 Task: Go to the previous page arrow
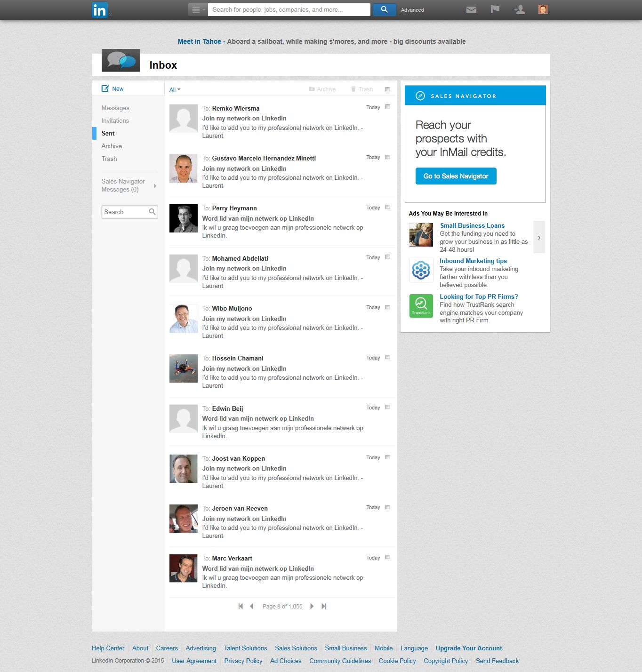pos(252,607)
